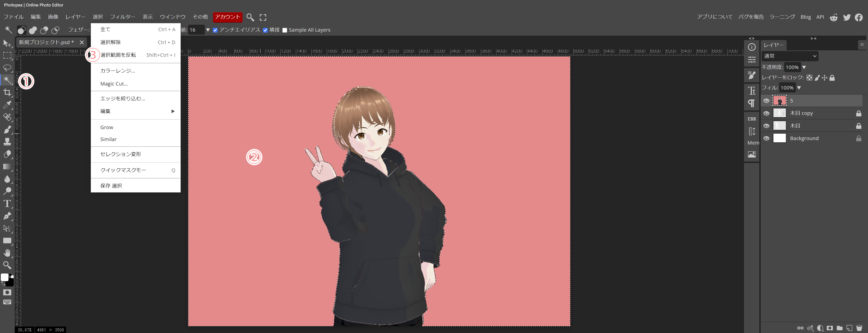
Task: Toggle the アンチエイリアス checkbox
Action: click(215, 30)
